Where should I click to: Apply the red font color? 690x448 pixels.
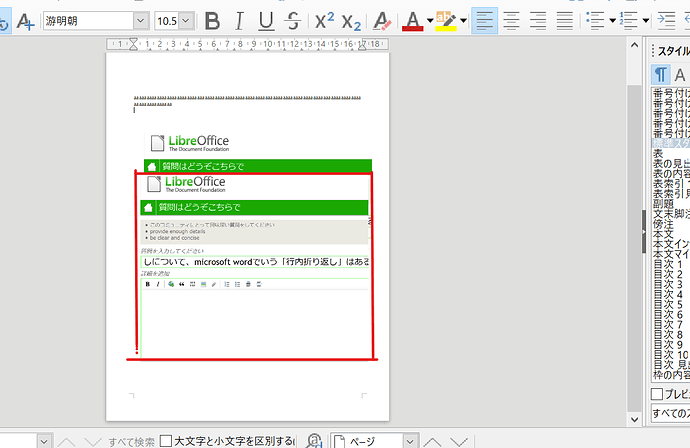pos(413,21)
